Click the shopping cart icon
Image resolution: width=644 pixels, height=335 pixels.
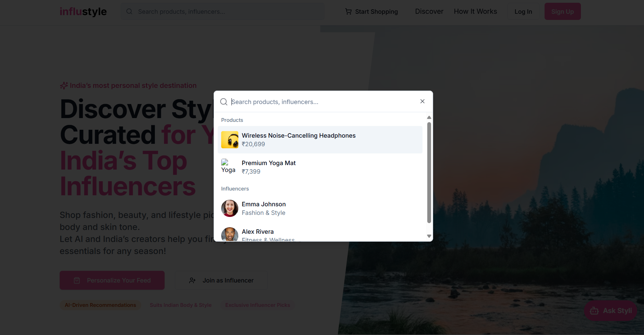(348, 11)
